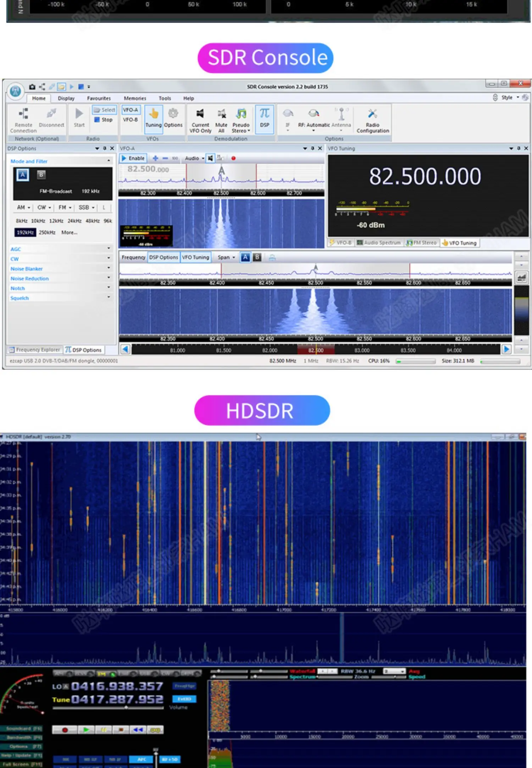Click the HDSDR Volume slider

coord(108,707)
